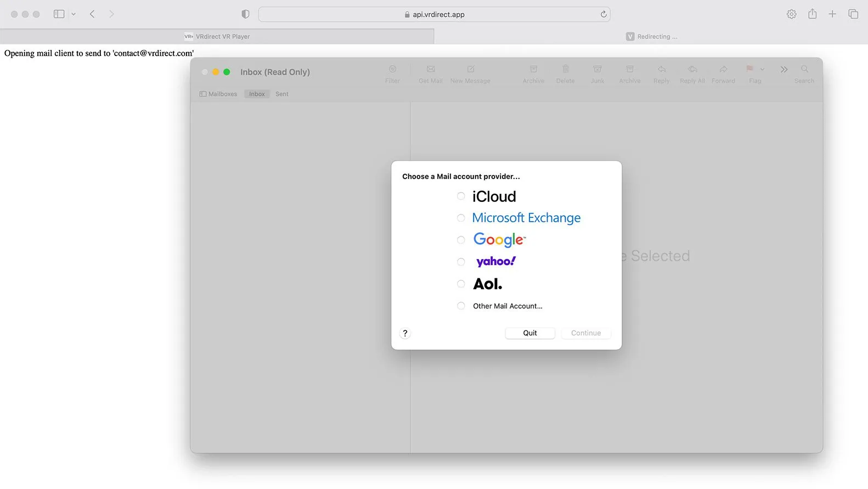The image size is (868, 489).
Task: Choose the Aol provider radio button
Action: tap(461, 284)
